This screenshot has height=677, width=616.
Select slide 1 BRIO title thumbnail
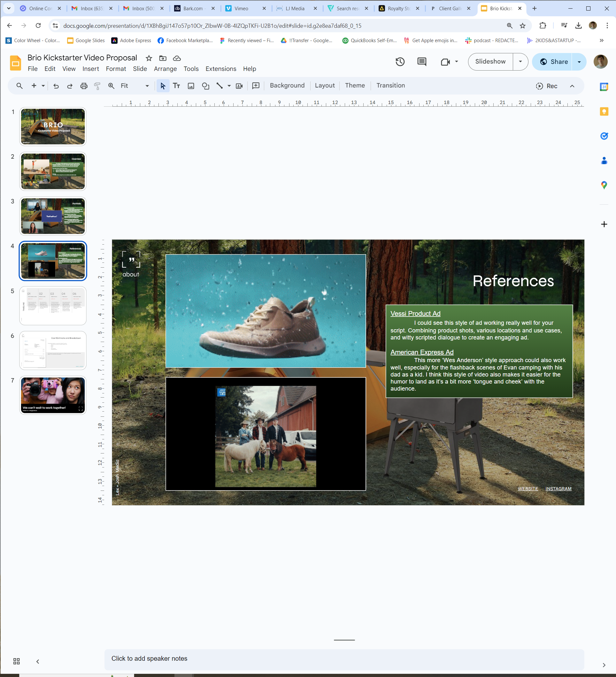pyautogui.click(x=53, y=126)
